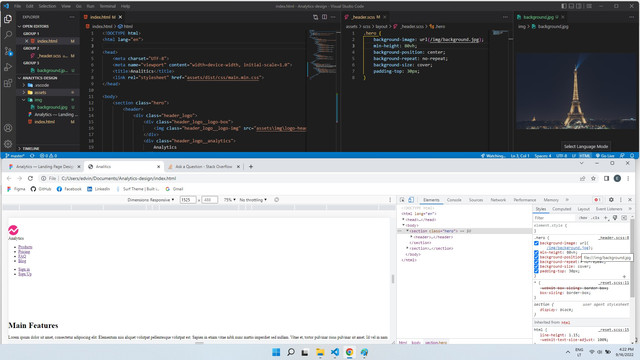The image size is (640, 360).
Task: Click the browser address bar field
Action: pos(310,178)
